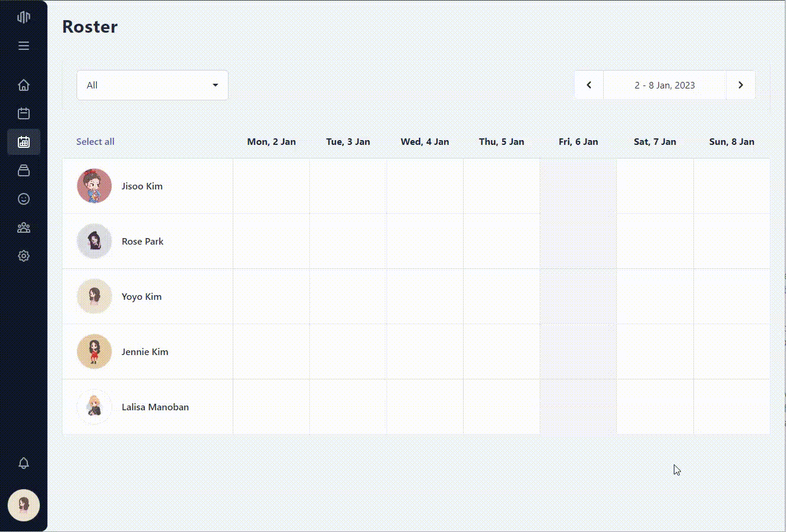Open the '2 - 8 Jan, 2023' date picker

coord(665,85)
